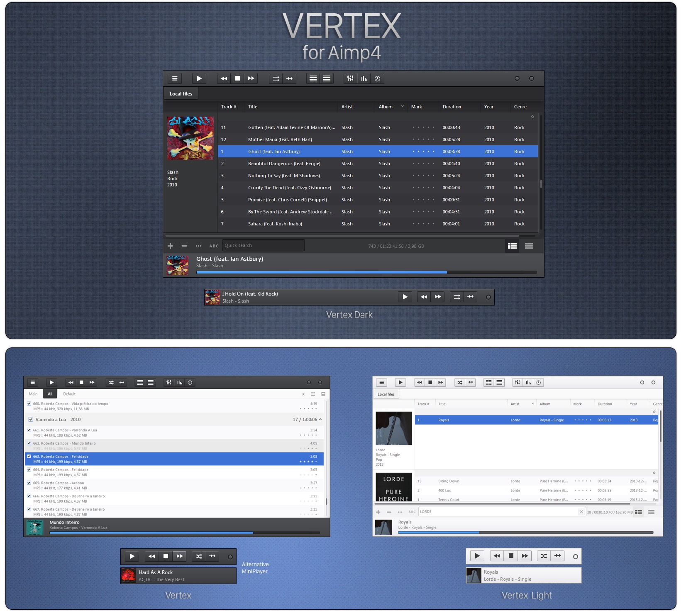Add files with plus button in Vertex Dark
This screenshot has width=686, height=616.
[170, 246]
